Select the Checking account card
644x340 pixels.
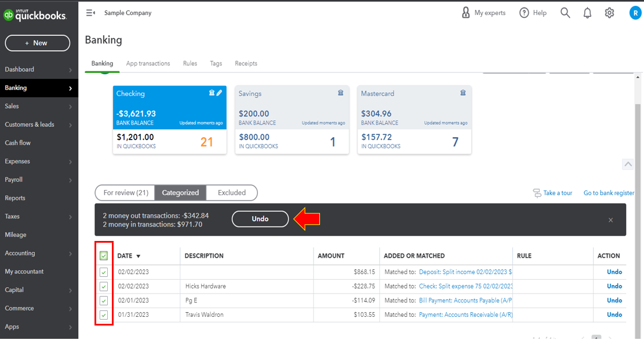click(170, 120)
